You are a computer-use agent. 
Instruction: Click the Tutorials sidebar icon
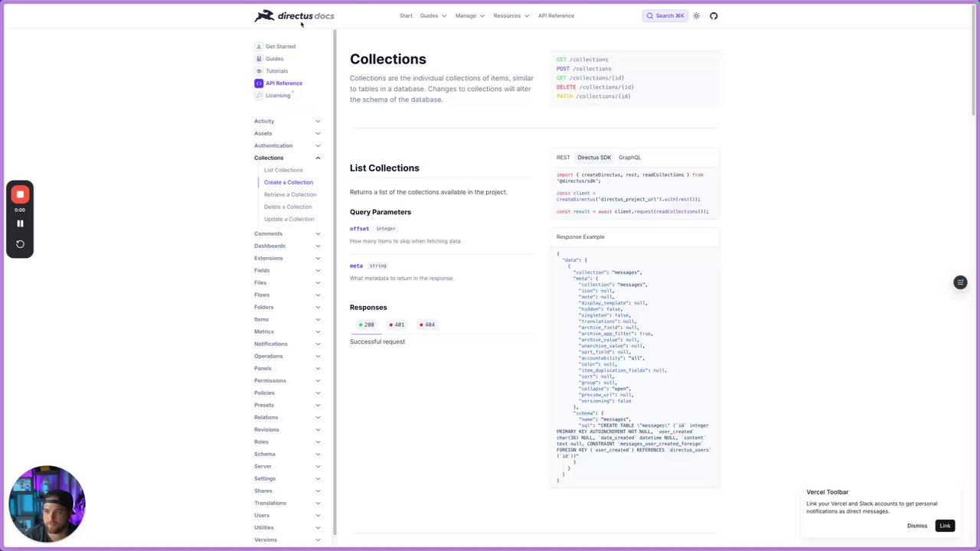[x=259, y=71]
